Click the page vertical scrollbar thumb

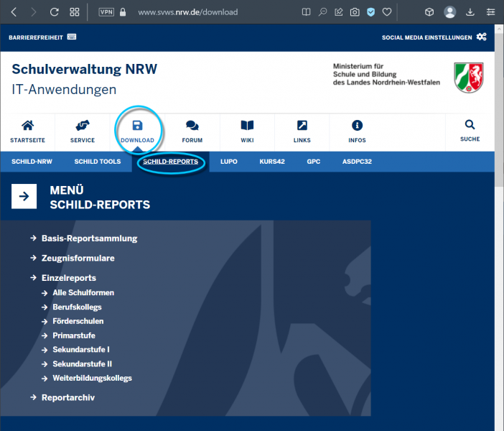[499, 109]
